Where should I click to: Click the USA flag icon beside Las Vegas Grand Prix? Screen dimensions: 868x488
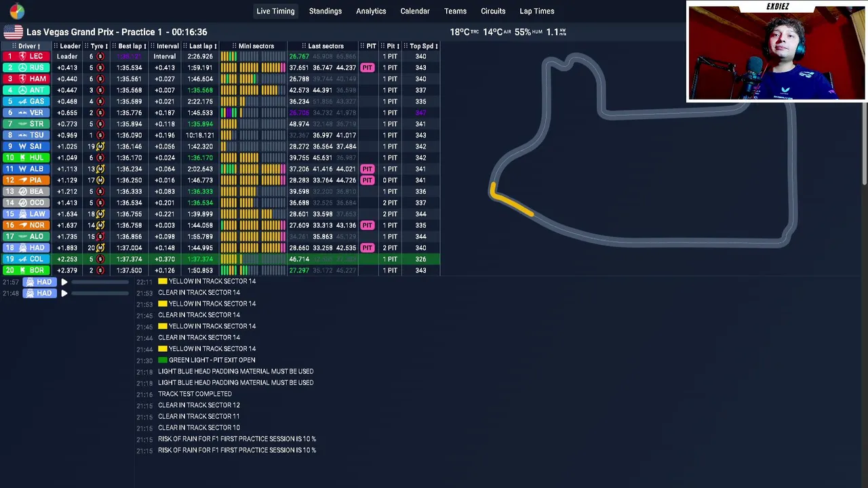pyautogui.click(x=13, y=32)
